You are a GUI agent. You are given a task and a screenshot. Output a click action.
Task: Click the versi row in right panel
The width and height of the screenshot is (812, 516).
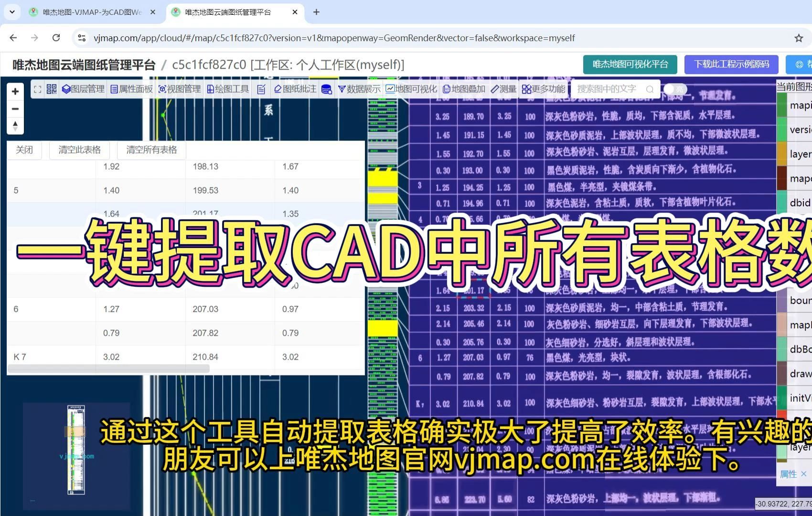[794, 129]
